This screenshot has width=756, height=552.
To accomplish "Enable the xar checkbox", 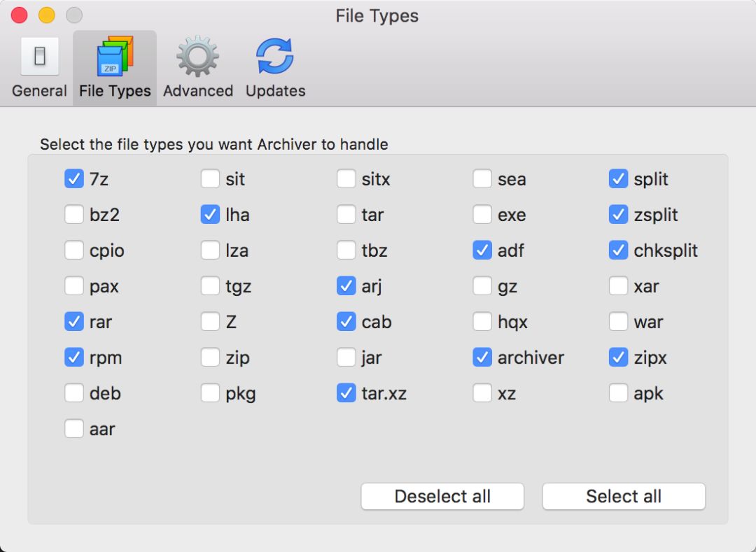I will click(618, 286).
